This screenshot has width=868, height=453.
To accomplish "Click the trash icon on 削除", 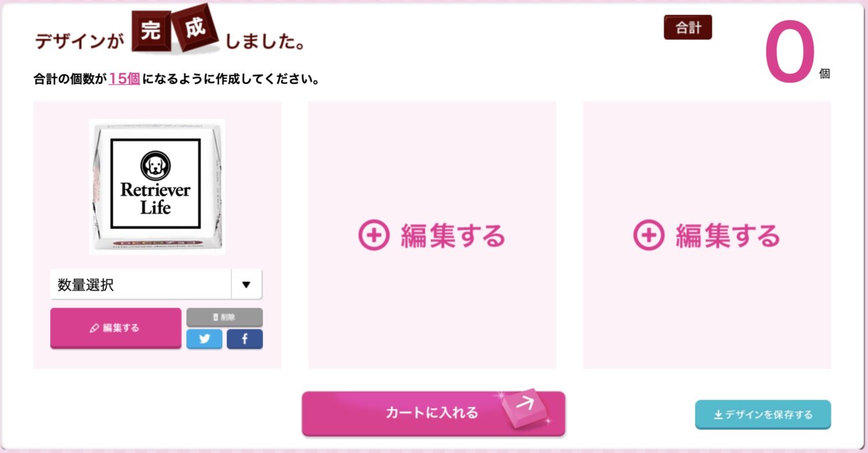I will 216,318.
